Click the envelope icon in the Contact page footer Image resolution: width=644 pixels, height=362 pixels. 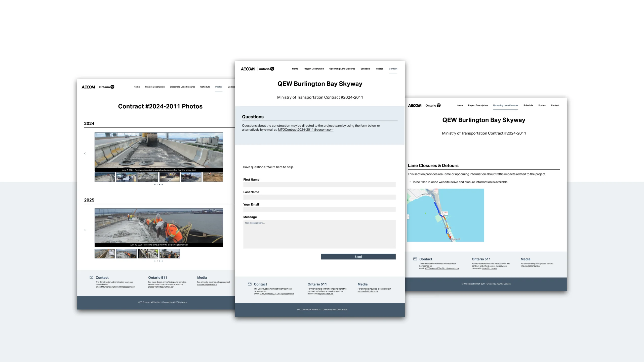pyautogui.click(x=250, y=284)
